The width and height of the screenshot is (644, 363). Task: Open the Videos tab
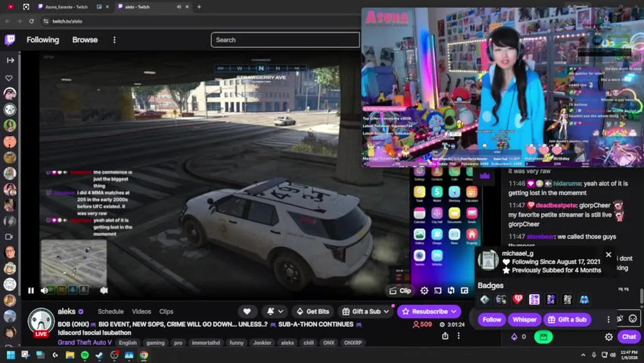(142, 312)
